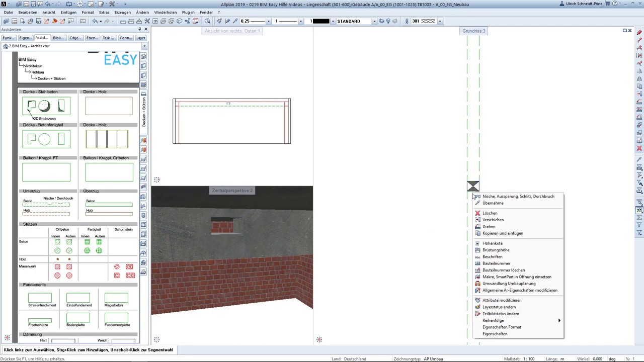
Task: Toggle pin on the Assistenten panel
Action: (139, 30)
